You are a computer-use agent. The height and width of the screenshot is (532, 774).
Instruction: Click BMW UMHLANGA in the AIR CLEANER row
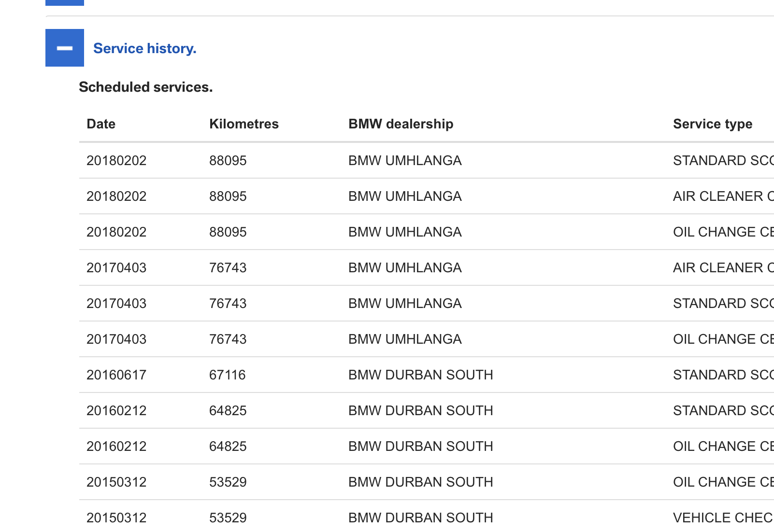405,196
